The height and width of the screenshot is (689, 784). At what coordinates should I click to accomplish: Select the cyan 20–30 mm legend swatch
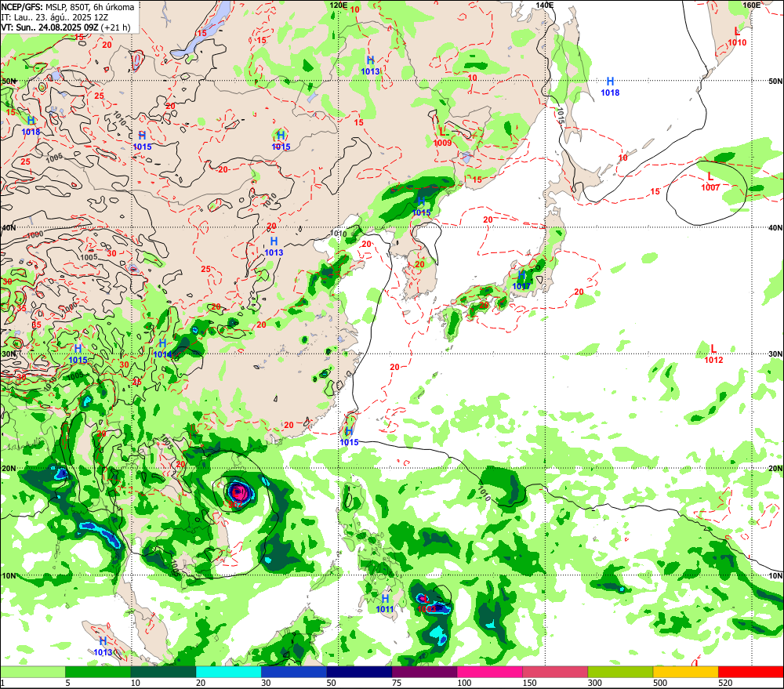pyautogui.click(x=228, y=672)
